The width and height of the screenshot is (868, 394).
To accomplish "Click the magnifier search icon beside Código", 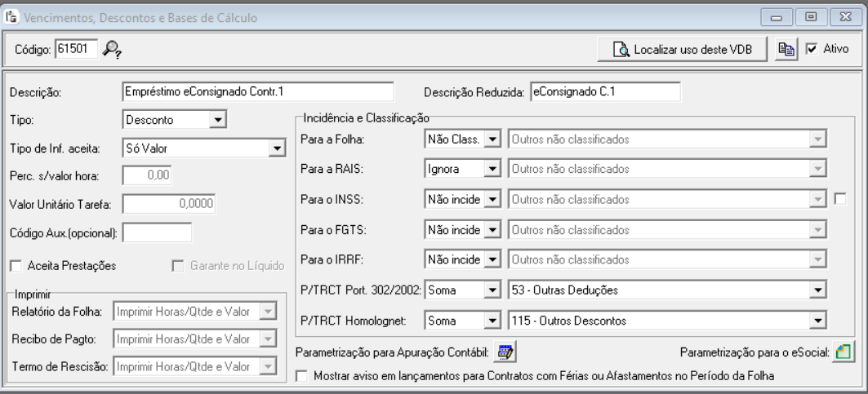I will pyautogui.click(x=113, y=51).
